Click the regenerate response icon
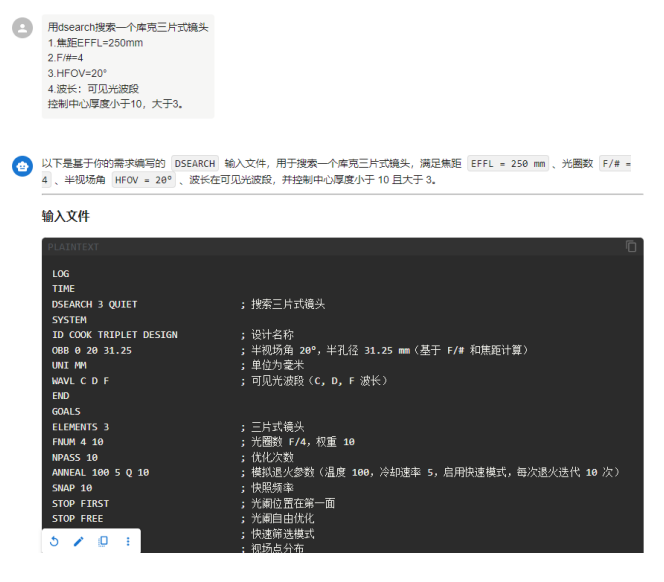 pos(54,541)
